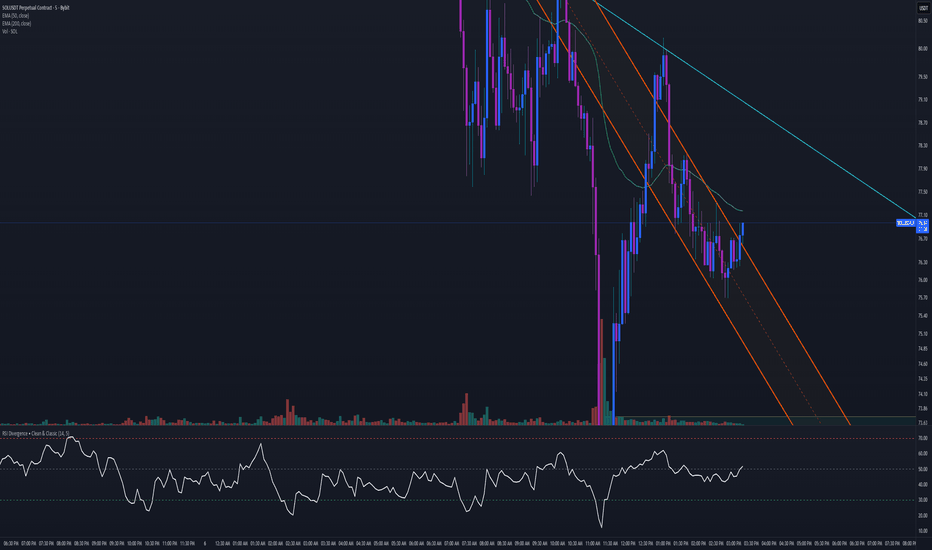Click the RSI Divergence Clean & Classic legend

tap(36, 433)
